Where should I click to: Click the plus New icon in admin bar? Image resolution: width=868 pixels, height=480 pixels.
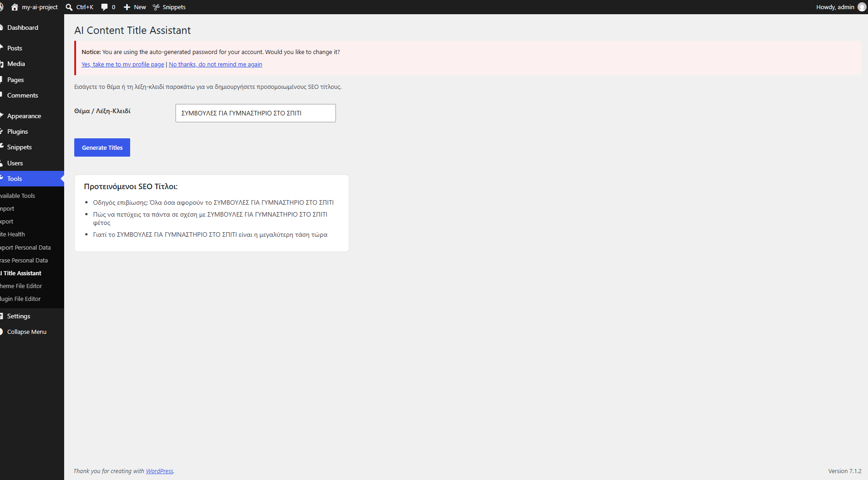point(127,7)
